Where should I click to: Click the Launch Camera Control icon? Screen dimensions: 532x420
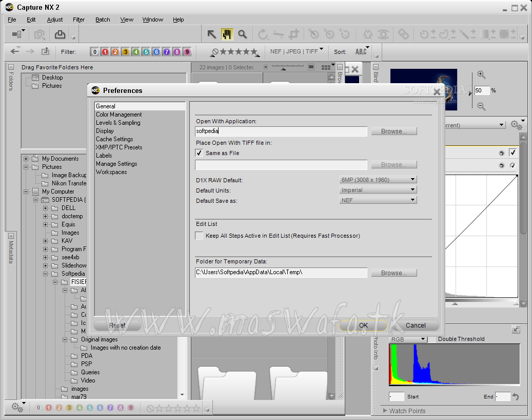[x=40, y=34]
